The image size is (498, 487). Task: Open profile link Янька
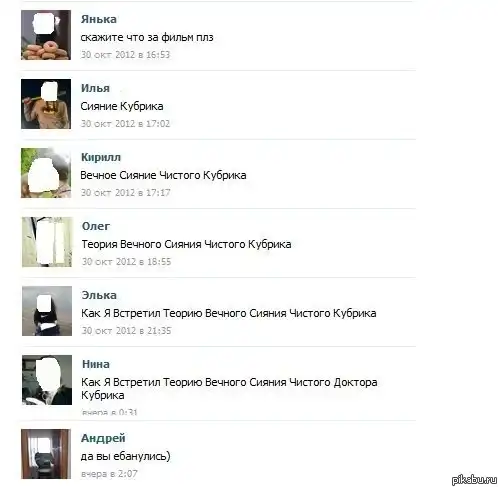click(99, 19)
